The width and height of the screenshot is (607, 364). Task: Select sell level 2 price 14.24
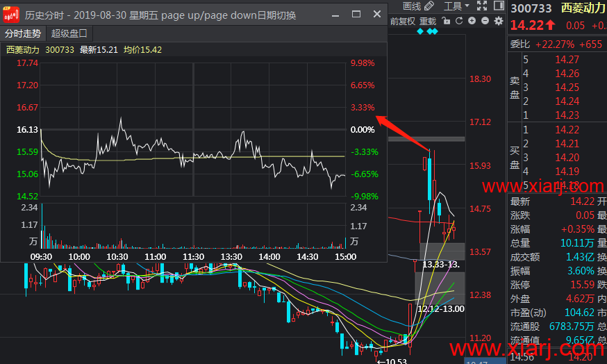coord(567,101)
